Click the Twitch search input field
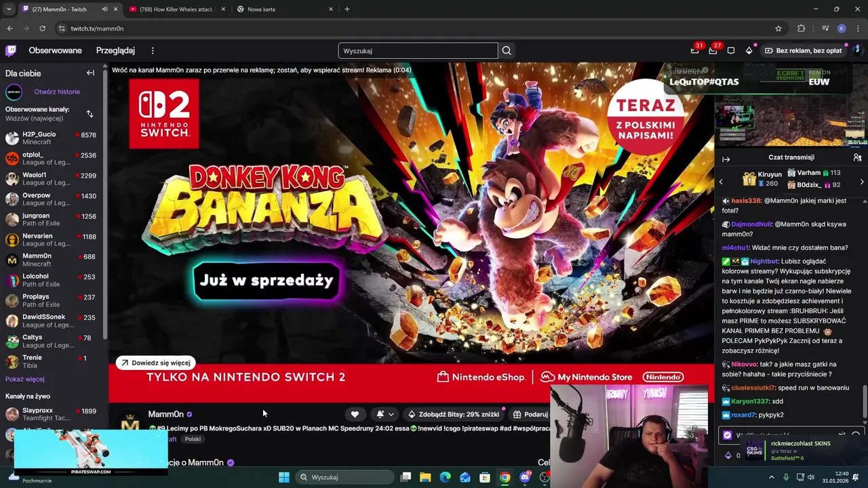The image size is (868, 488). tap(418, 51)
